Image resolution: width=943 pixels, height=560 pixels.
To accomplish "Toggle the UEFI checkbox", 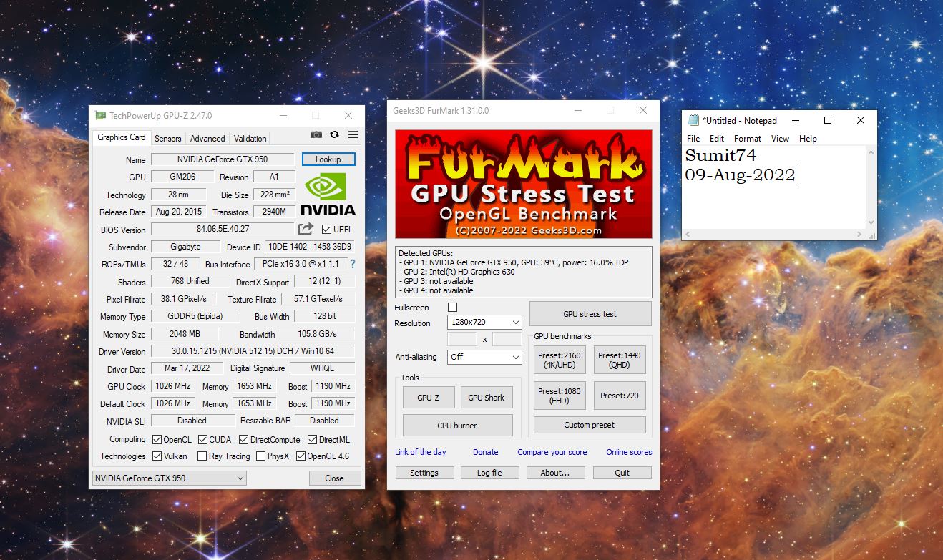I will 326,230.
